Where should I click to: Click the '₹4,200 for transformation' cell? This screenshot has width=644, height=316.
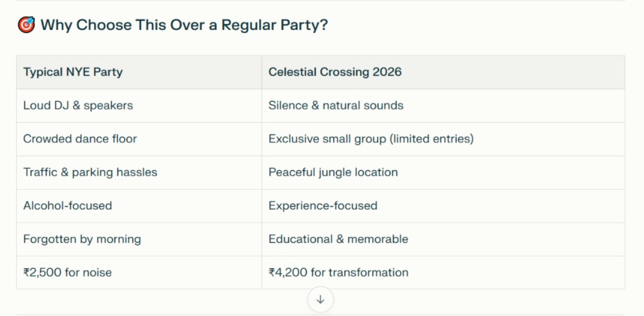(x=338, y=273)
